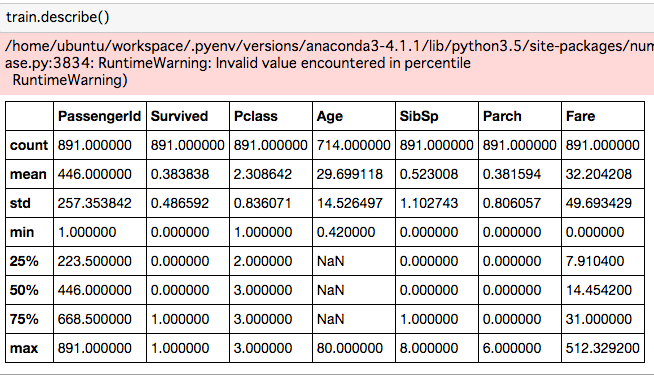Select the PassengerId column header
The width and height of the screenshot is (654, 376).
pos(99,116)
